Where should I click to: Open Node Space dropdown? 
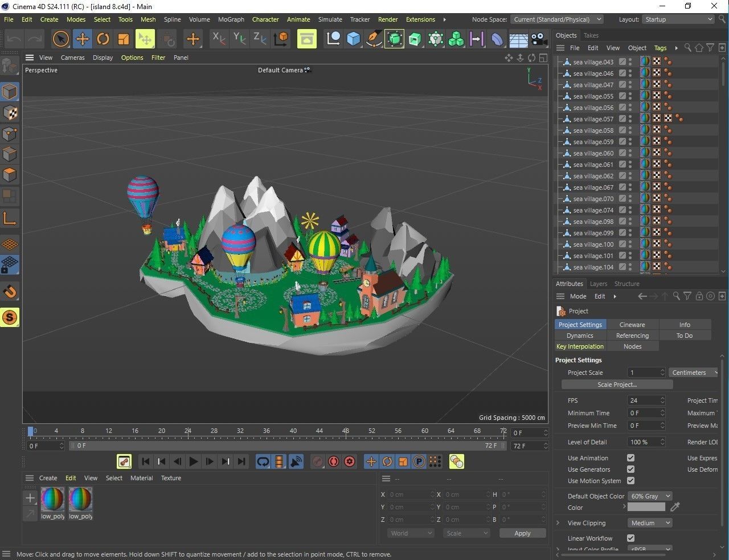[556, 19]
